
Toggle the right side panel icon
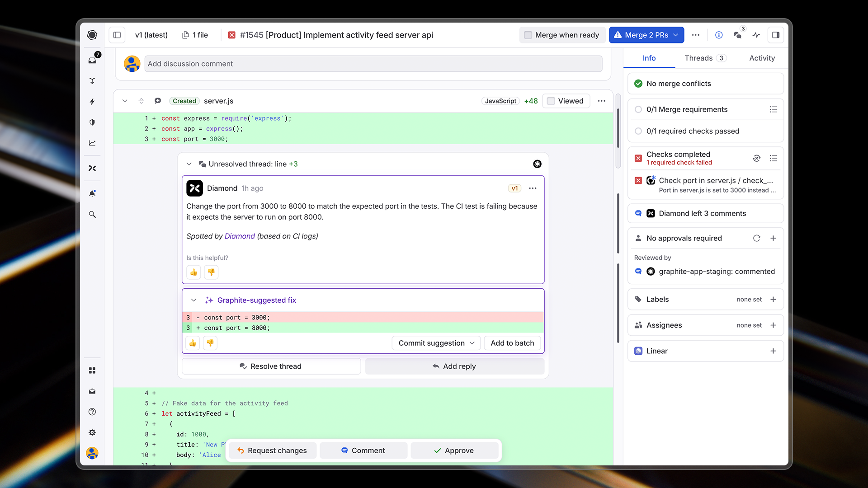click(x=776, y=35)
